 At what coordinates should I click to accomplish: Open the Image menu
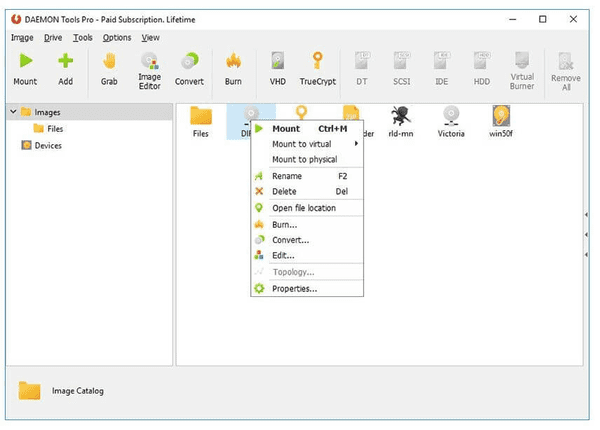[x=22, y=37]
